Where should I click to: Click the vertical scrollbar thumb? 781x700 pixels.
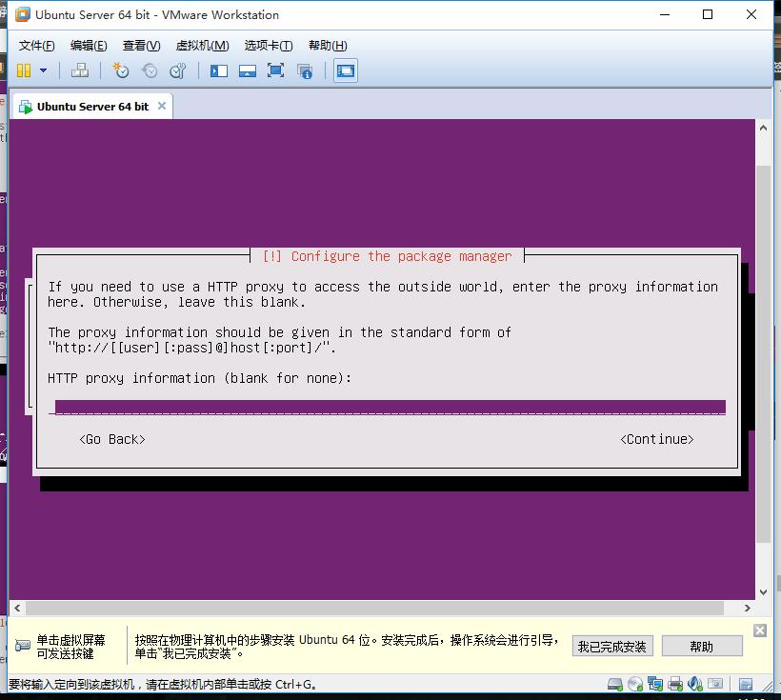click(x=763, y=353)
